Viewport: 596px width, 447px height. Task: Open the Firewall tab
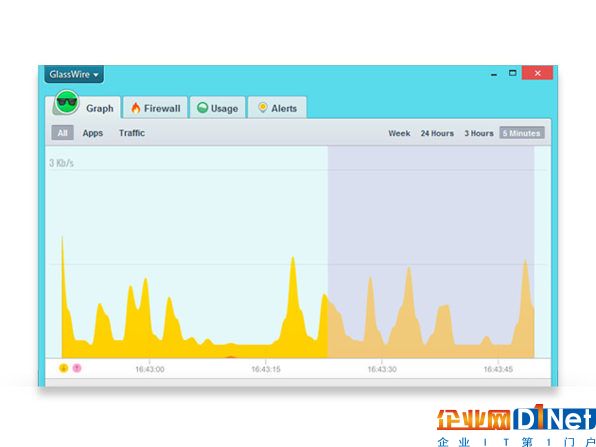(x=155, y=108)
